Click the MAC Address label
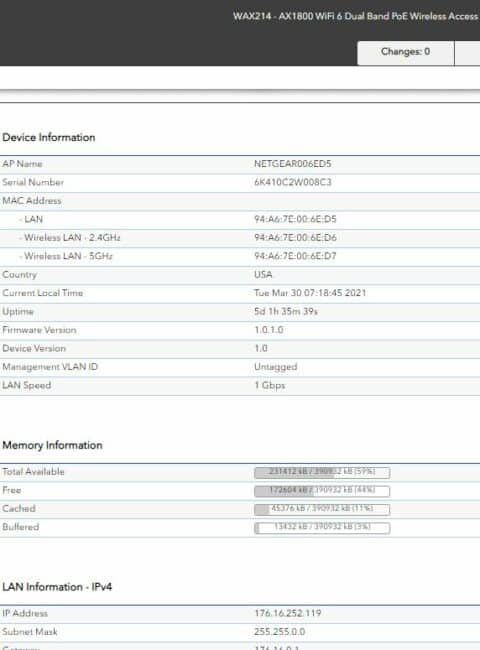Image resolution: width=480 pixels, height=650 pixels. click(x=32, y=201)
